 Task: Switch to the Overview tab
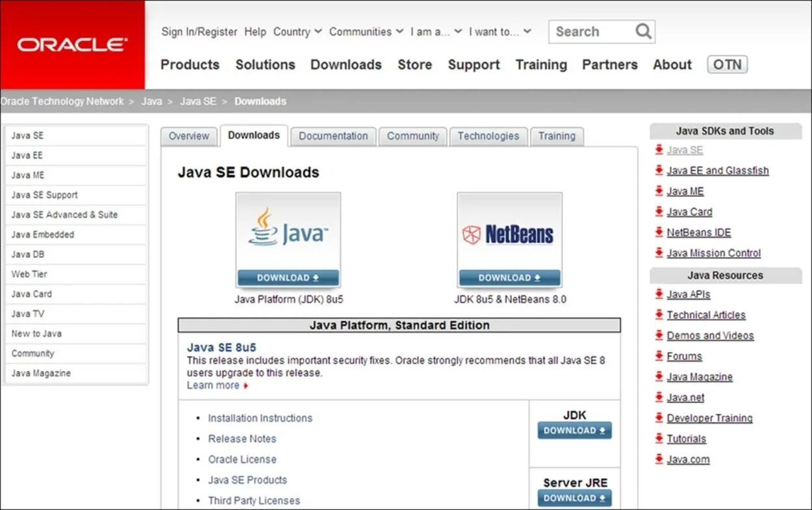click(189, 136)
